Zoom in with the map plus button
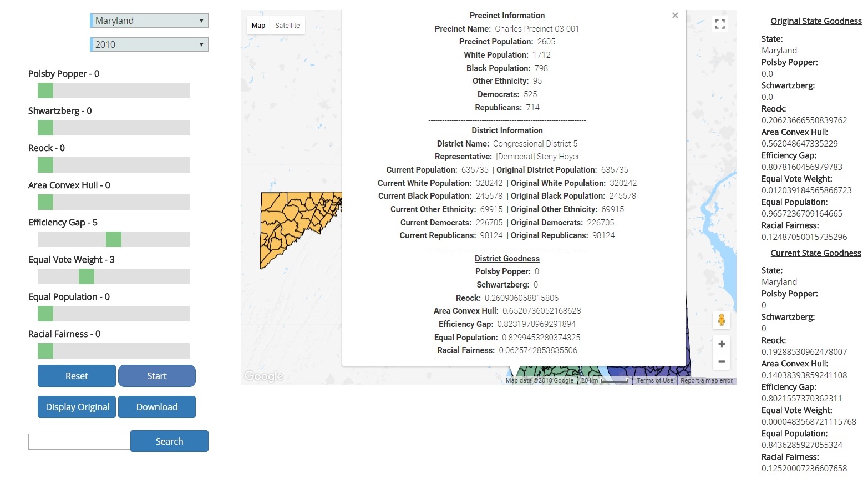 click(721, 344)
